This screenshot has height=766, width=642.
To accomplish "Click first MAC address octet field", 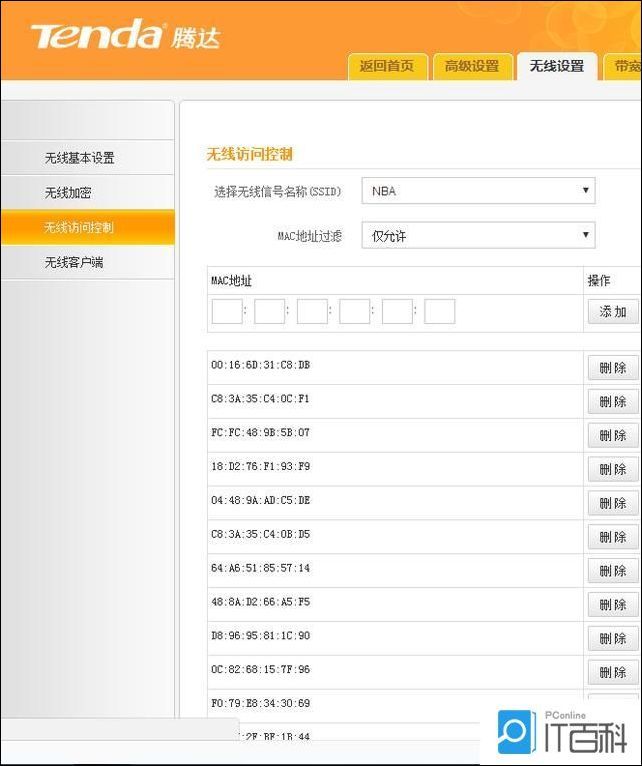I will point(227,311).
